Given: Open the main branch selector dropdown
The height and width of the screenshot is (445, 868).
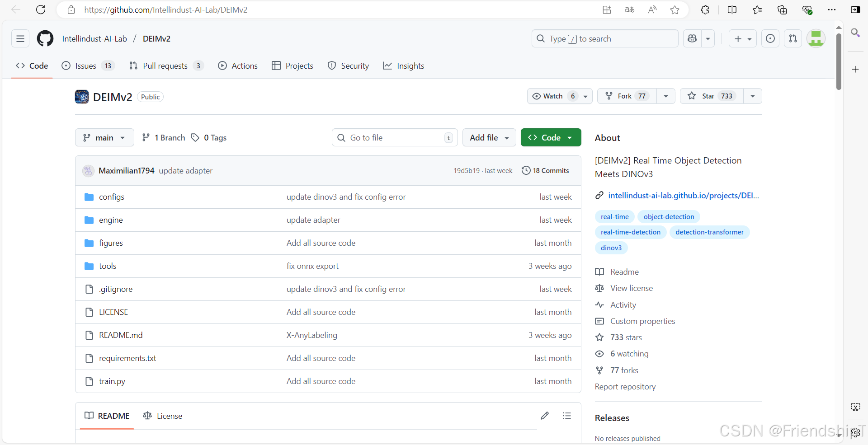Looking at the screenshot, I should [104, 138].
